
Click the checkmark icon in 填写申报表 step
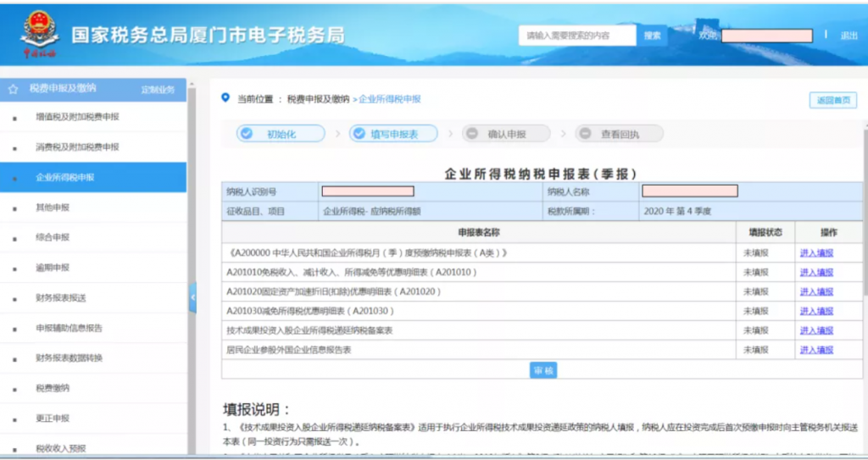(x=359, y=134)
